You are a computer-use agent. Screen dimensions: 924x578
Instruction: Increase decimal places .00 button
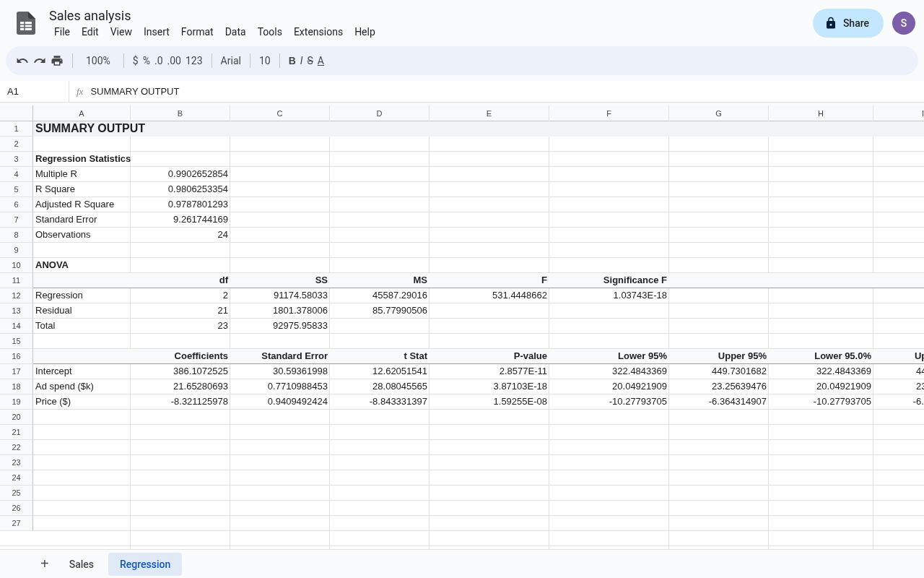point(174,61)
